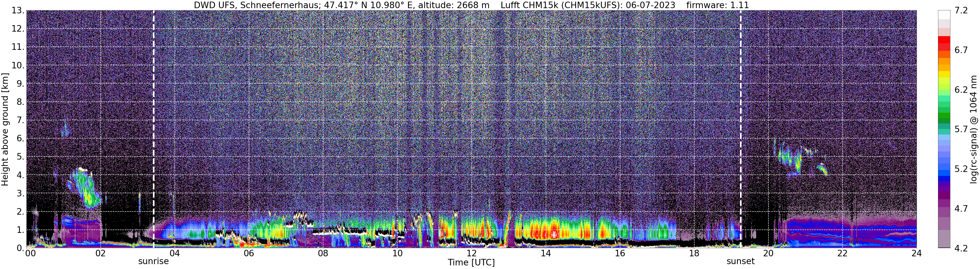Click the colorbar tick label '5.7'

(x=961, y=130)
